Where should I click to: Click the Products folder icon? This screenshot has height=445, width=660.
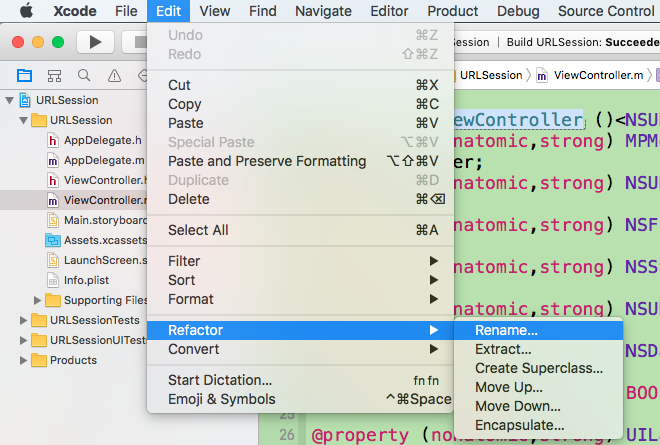tap(39, 360)
